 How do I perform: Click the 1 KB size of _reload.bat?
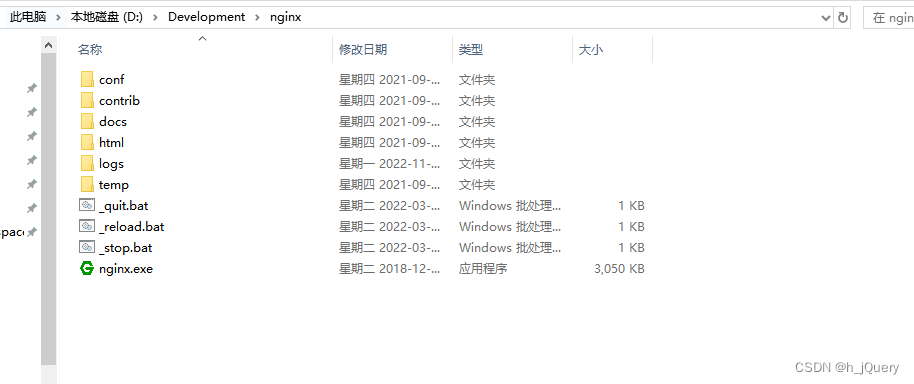631,227
